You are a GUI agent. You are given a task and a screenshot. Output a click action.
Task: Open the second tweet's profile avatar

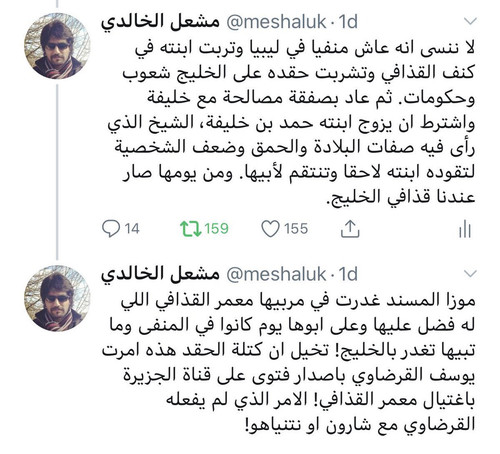coord(57,298)
